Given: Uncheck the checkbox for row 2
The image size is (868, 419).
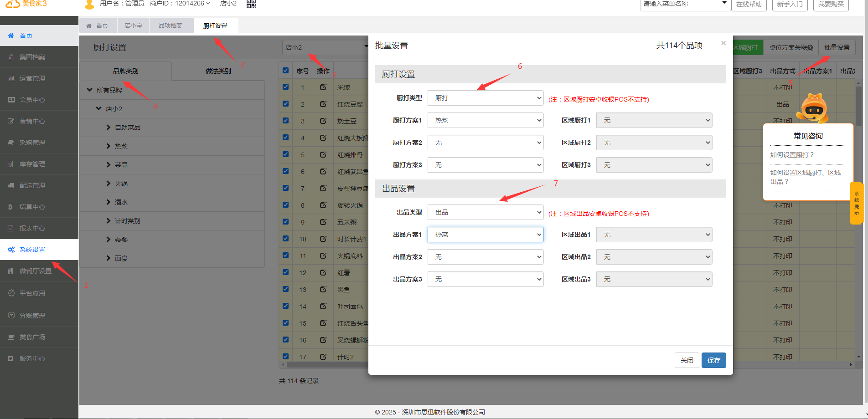Looking at the screenshot, I should pyautogui.click(x=286, y=104).
